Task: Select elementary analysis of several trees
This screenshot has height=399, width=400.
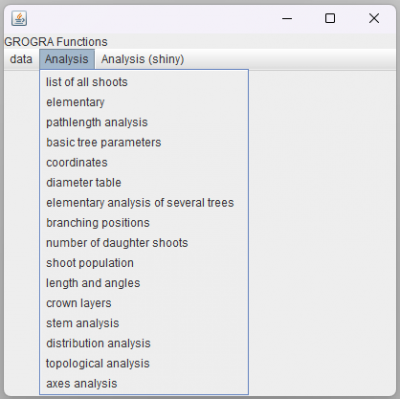Action: pyautogui.click(x=144, y=203)
